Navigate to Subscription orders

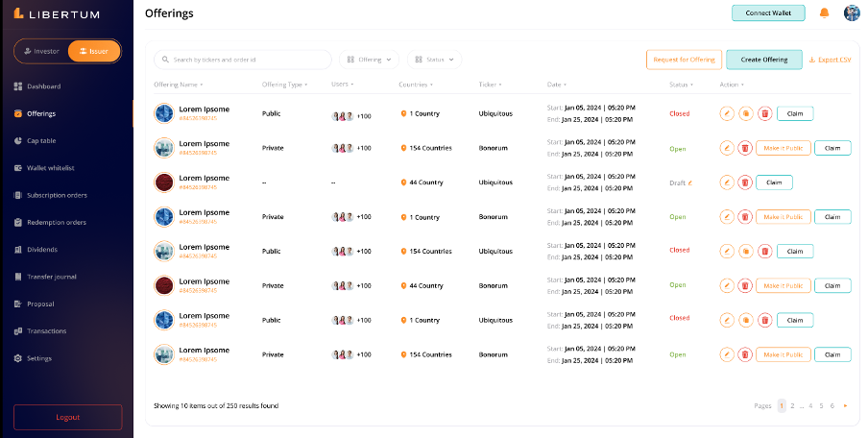click(x=56, y=195)
